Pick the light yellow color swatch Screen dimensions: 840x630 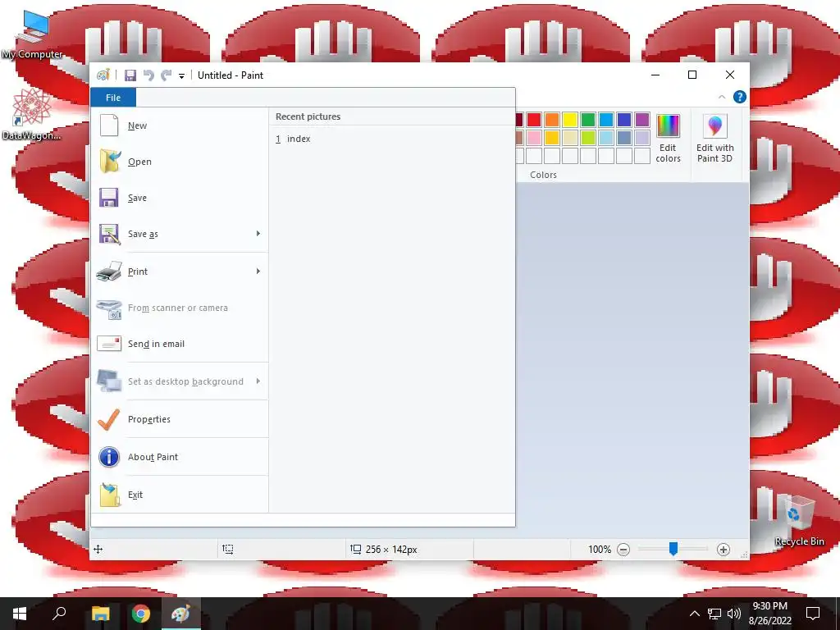click(570, 138)
